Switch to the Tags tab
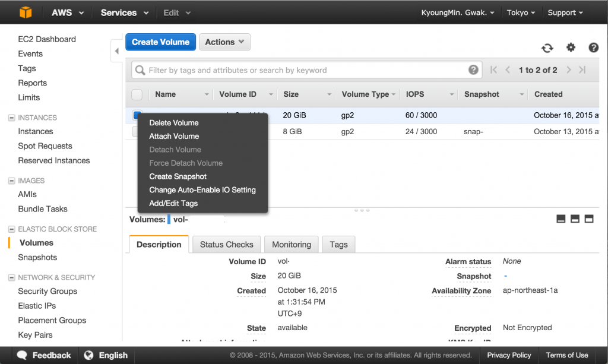The height and width of the screenshot is (364, 608). coord(338,244)
